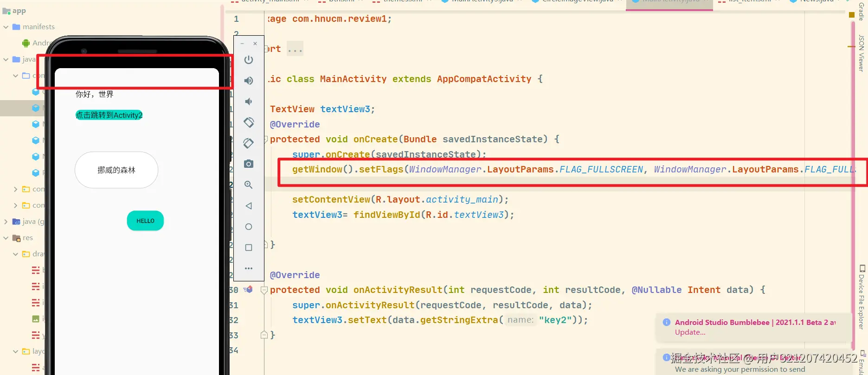Click line number 1 in the gutter

(x=236, y=19)
